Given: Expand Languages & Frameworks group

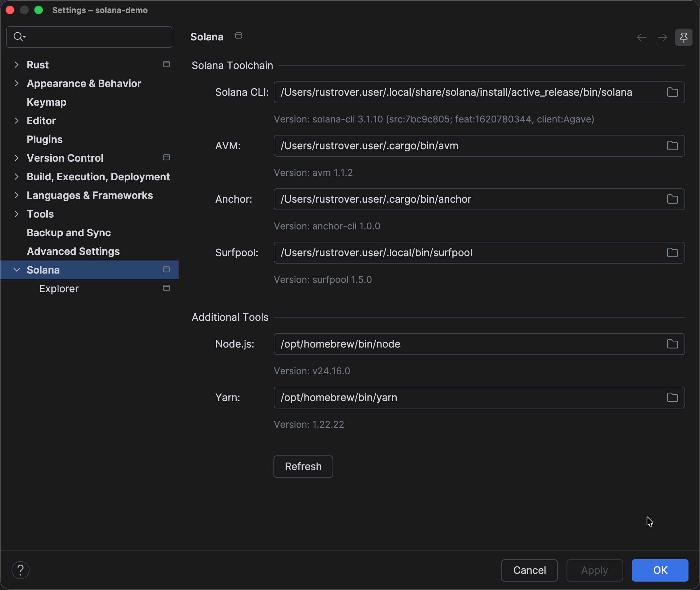Looking at the screenshot, I should 16,195.
